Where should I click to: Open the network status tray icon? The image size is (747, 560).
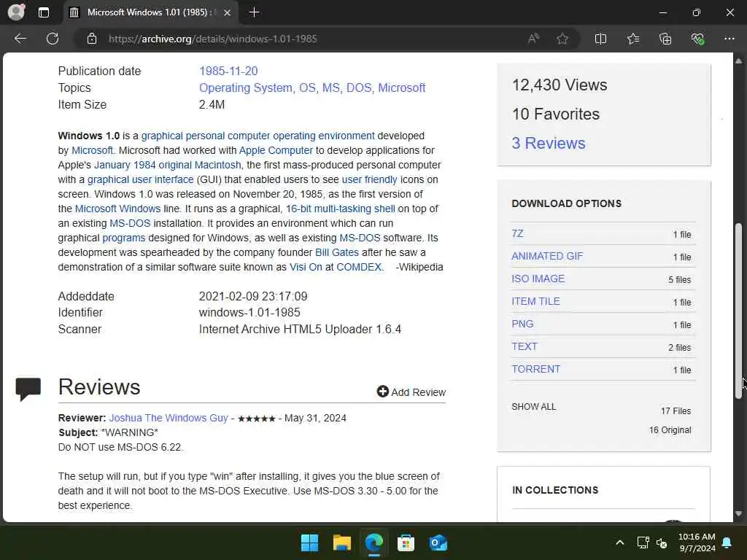[x=643, y=542]
